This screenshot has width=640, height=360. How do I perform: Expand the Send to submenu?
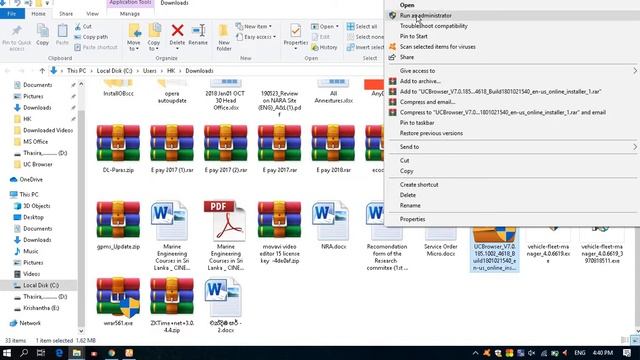(x=512, y=147)
